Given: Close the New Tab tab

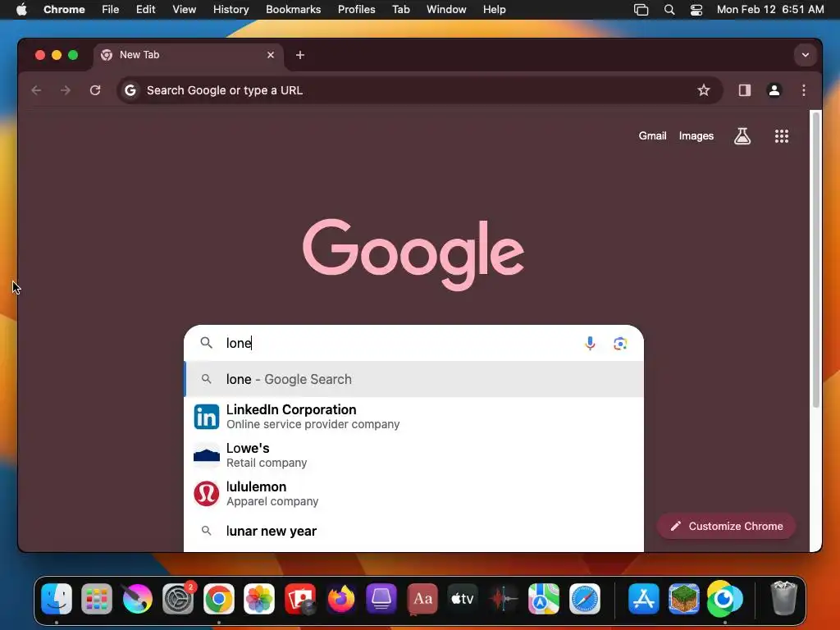Looking at the screenshot, I should [271, 55].
